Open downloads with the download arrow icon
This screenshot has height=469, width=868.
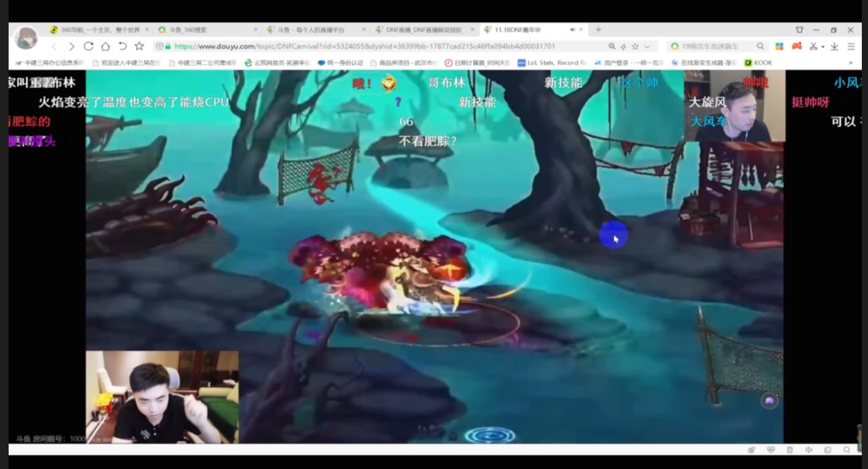834,46
